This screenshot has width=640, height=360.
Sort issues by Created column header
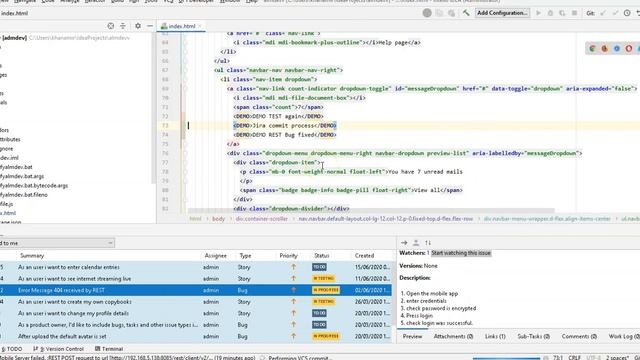(364, 256)
